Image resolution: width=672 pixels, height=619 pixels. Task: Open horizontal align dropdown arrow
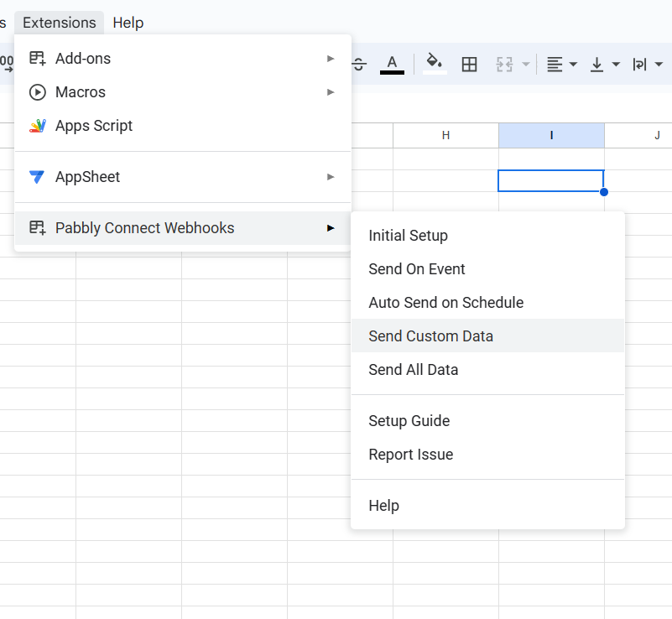point(573,65)
